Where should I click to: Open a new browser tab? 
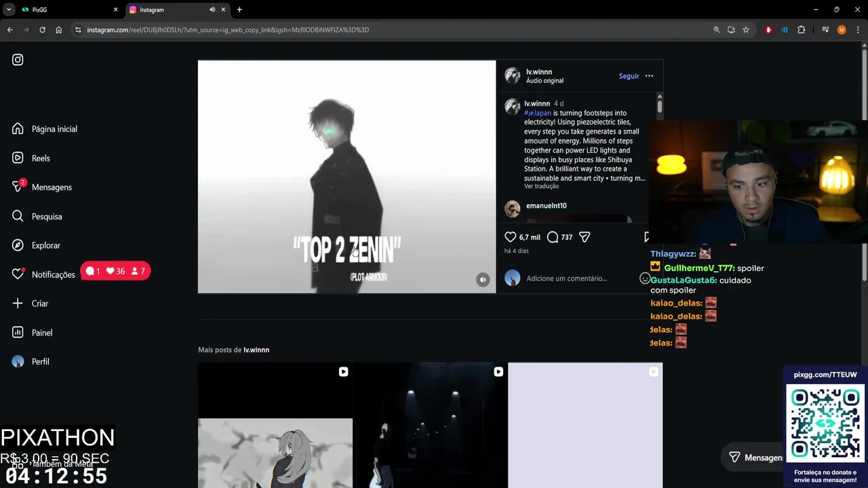point(239,9)
